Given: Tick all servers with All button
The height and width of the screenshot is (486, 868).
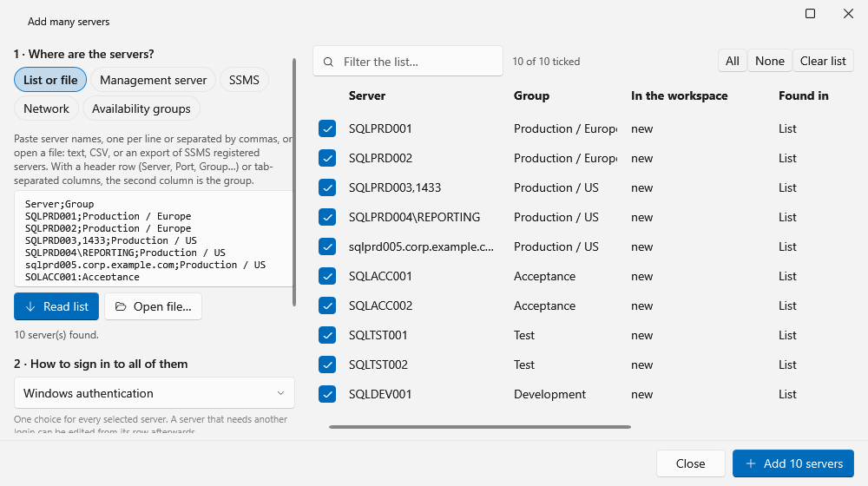Looking at the screenshot, I should [733, 61].
